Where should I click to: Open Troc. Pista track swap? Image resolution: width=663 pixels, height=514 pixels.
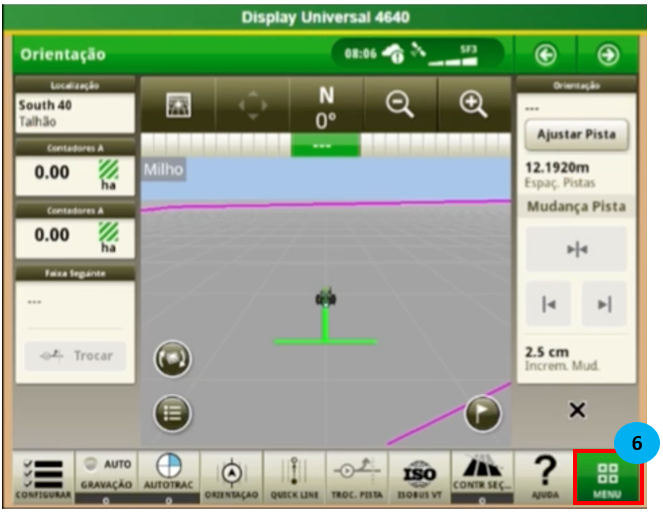[x=356, y=476]
